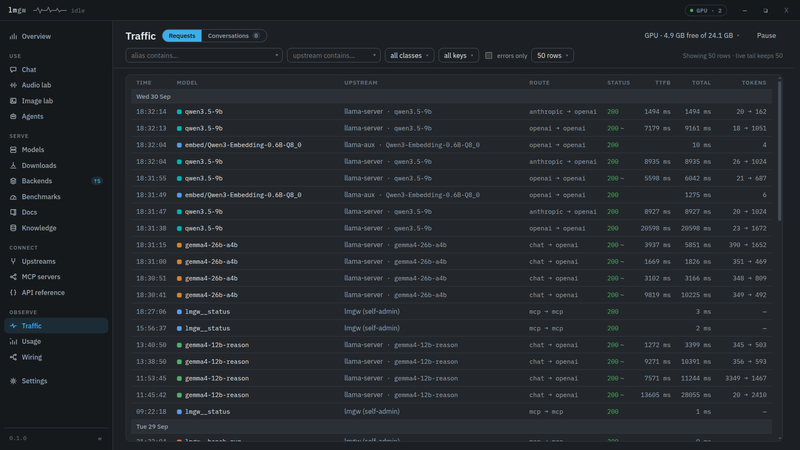Expand the GPU free memory dropdown arrow
The width and height of the screenshot is (800, 450).
(x=738, y=36)
